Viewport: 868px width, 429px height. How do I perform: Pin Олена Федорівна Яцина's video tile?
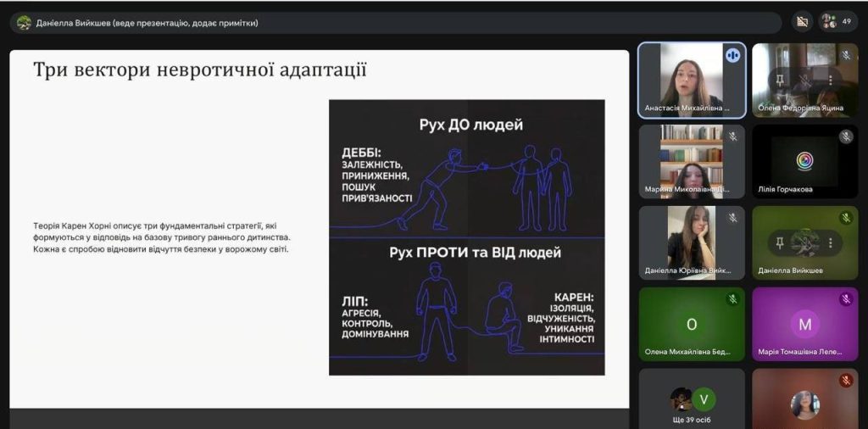tap(780, 80)
